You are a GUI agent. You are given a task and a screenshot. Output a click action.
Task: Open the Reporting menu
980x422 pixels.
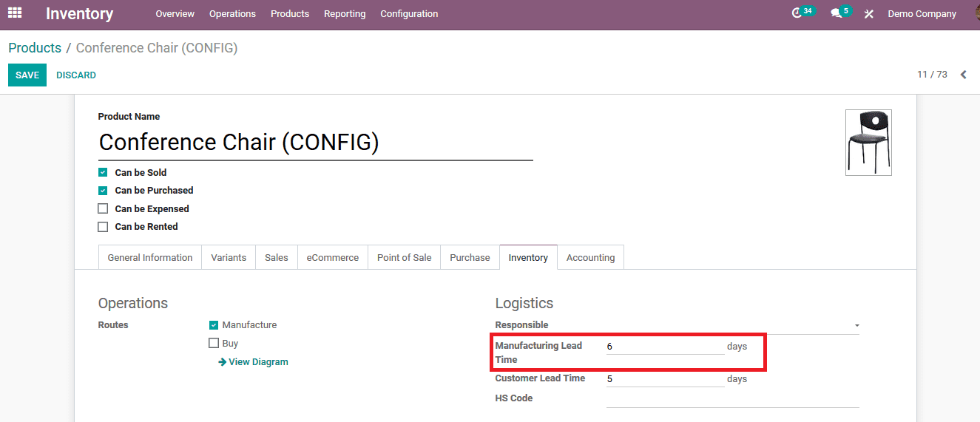tap(345, 14)
